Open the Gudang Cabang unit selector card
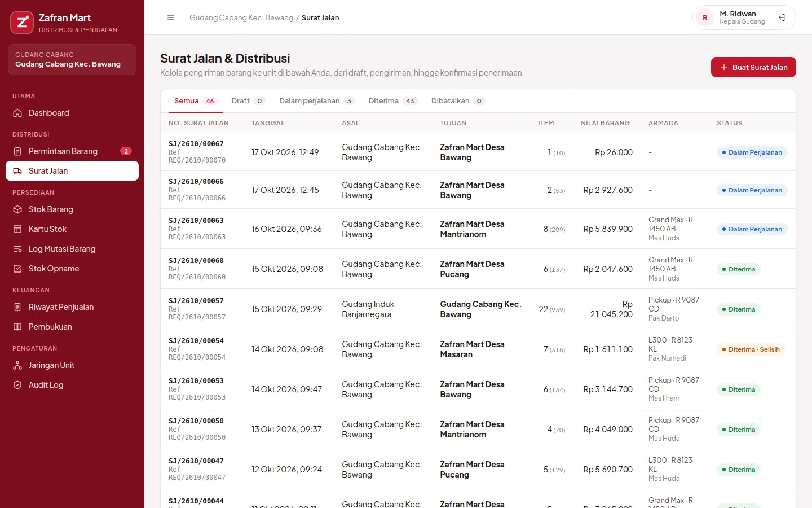This screenshot has height=508, width=812. pyautogui.click(x=72, y=59)
